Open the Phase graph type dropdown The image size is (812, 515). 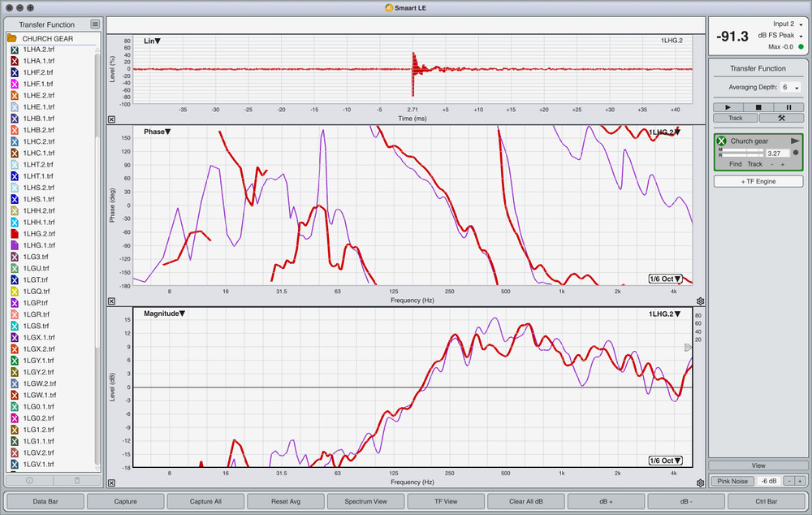coord(157,132)
